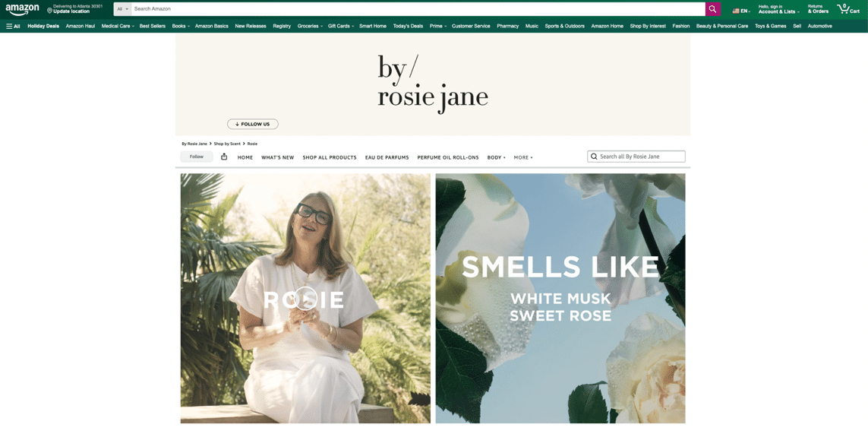Click Returns & Orders
Screen dimensions: 868x437
click(818, 9)
